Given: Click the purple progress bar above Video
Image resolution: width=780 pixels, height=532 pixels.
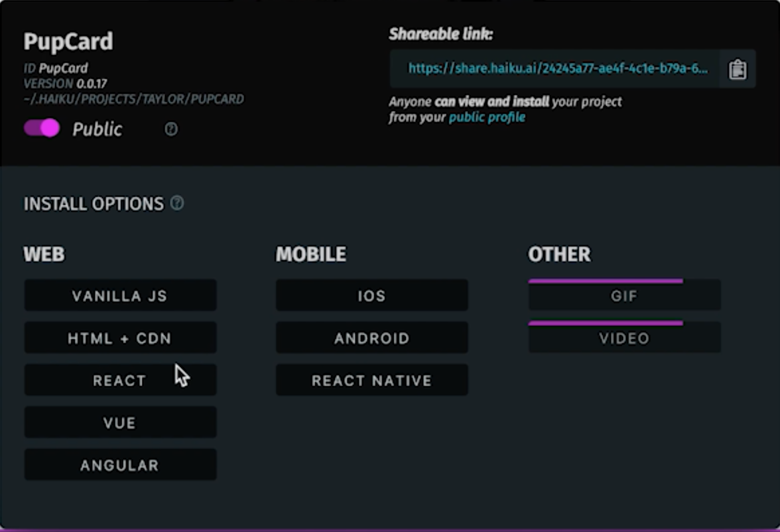Looking at the screenshot, I should coord(605,324).
